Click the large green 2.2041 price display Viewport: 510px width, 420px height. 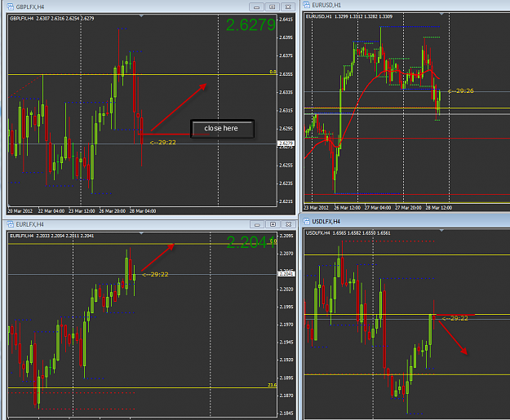251,242
